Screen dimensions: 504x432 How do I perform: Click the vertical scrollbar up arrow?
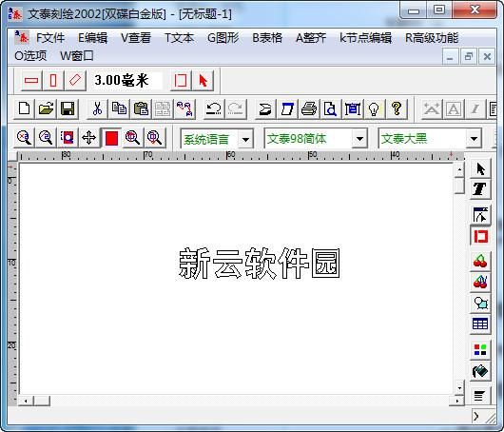(x=459, y=169)
